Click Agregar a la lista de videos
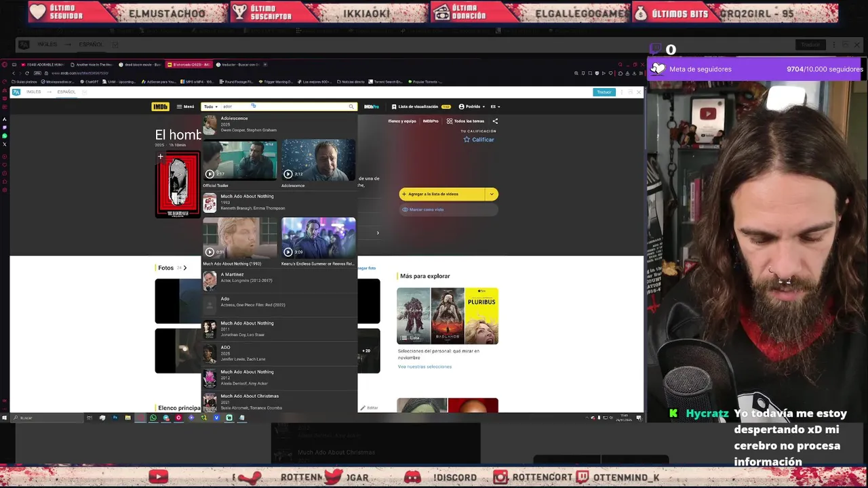The width and height of the screenshot is (868, 488). (443, 194)
